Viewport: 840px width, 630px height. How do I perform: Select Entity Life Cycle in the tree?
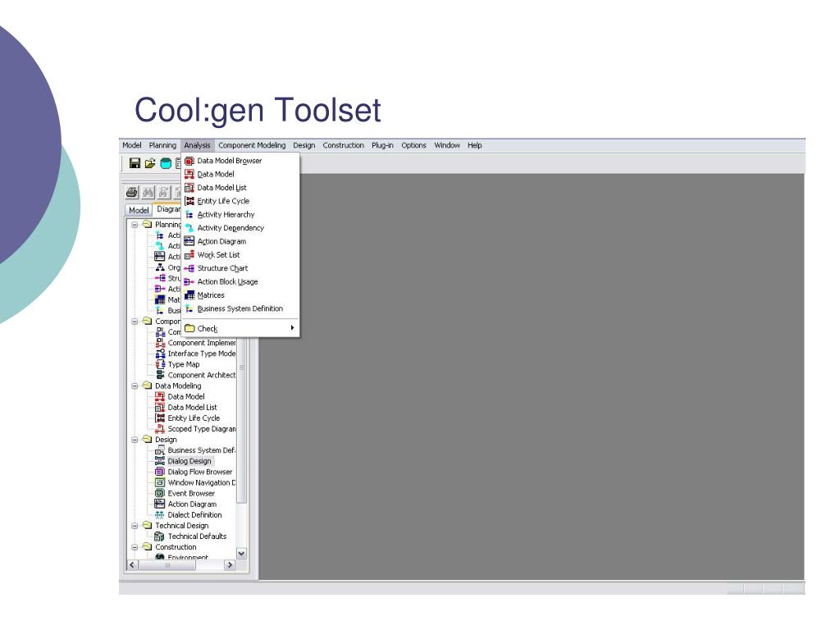point(194,418)
